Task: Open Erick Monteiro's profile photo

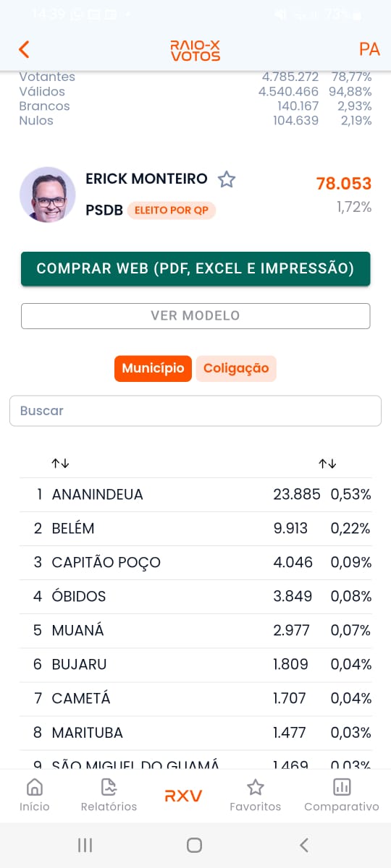Action: (x=48, y=195)
